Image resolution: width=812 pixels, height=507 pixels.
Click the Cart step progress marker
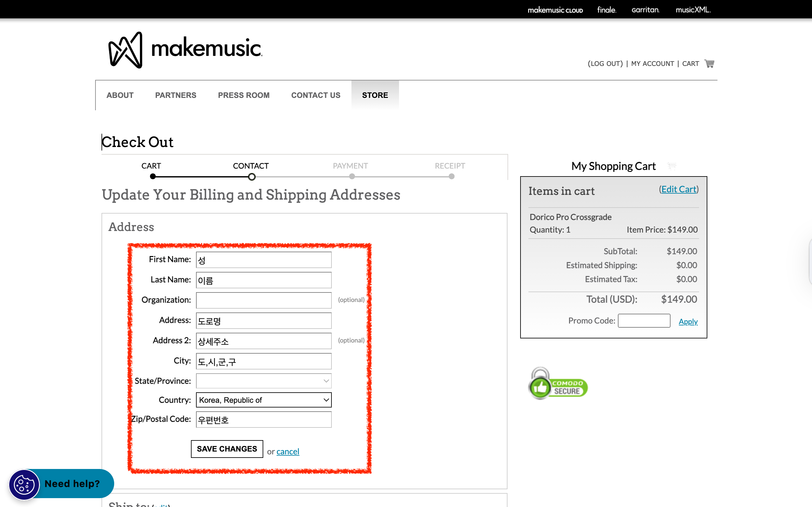153,176
